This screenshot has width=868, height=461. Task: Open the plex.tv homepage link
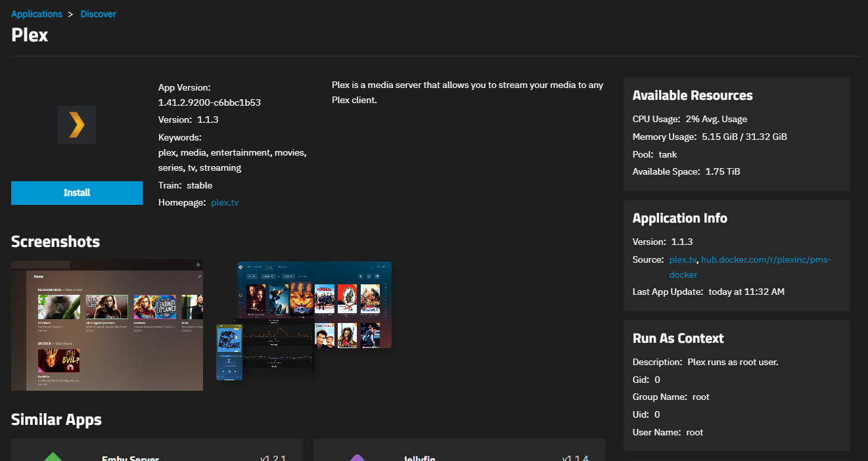point(225,203)
